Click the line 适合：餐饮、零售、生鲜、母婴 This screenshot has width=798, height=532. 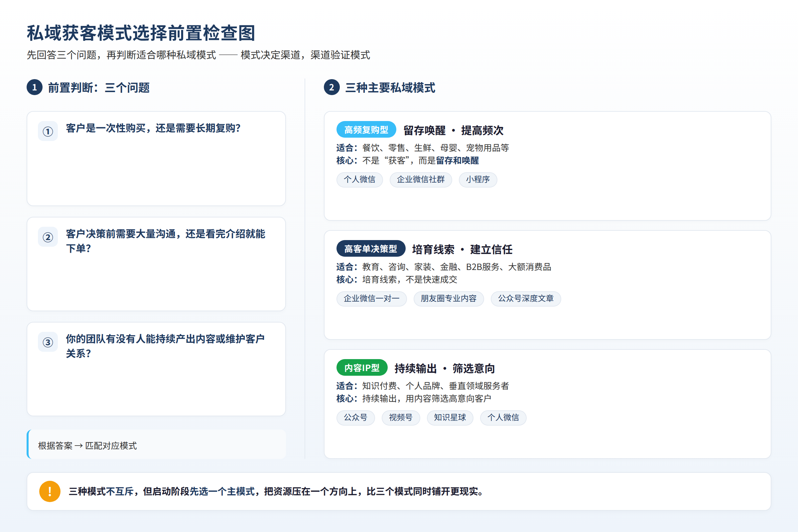pyautogui.click(x=423, y=148)
